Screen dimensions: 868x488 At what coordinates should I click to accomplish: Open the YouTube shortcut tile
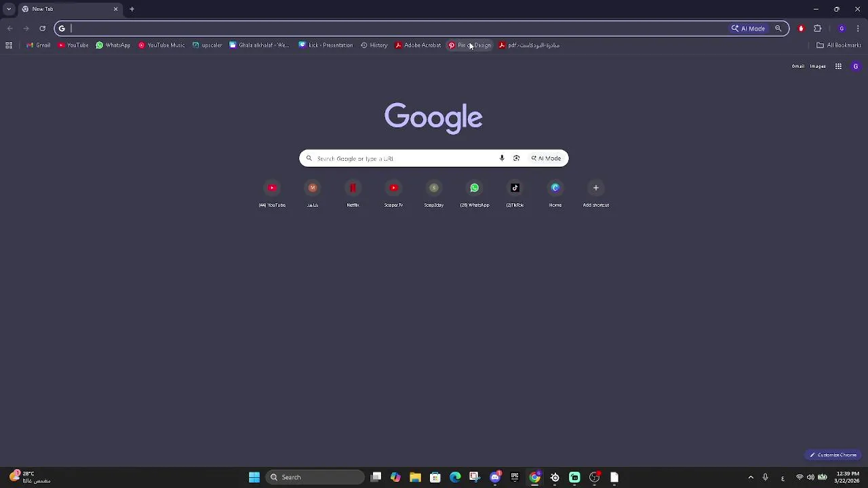tap(272, 193)
